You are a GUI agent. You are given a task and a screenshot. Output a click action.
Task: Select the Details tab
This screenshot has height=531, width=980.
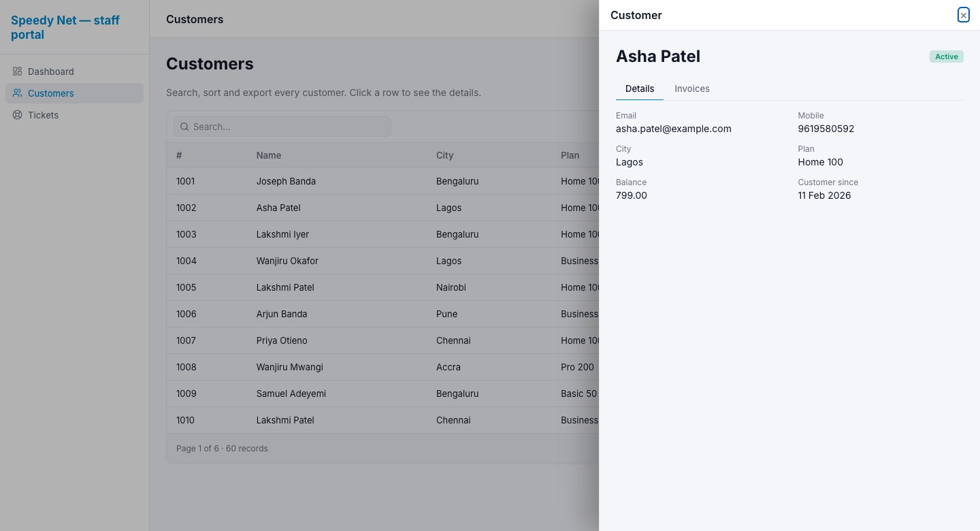click(x=640, y=88)
